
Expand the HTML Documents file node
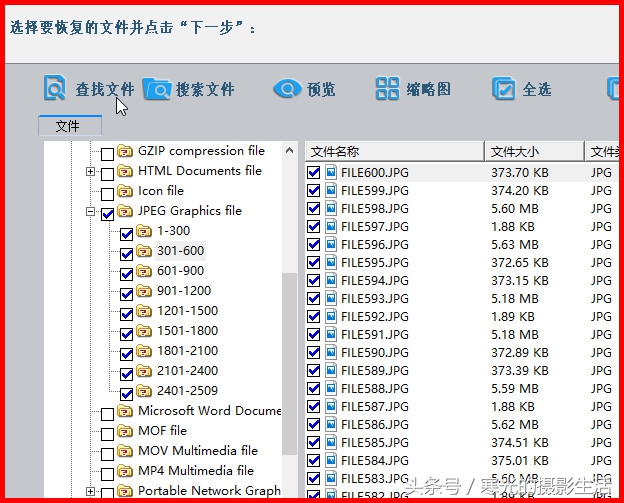(90, 172)
